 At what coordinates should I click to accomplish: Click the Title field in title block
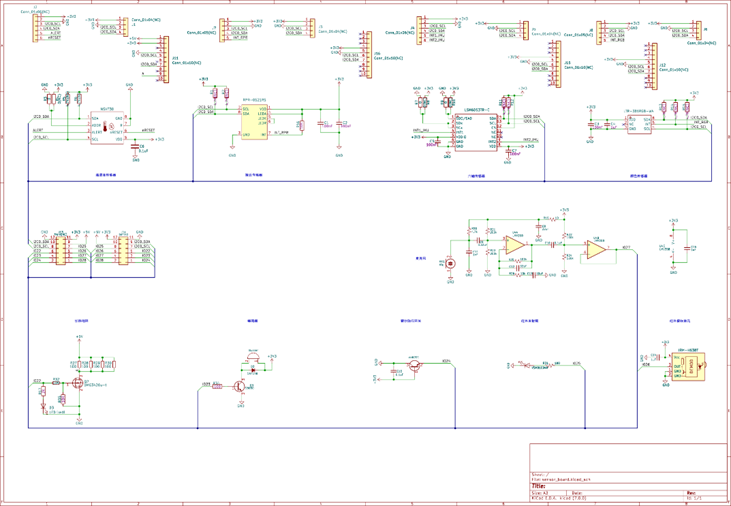pos(538,485)
